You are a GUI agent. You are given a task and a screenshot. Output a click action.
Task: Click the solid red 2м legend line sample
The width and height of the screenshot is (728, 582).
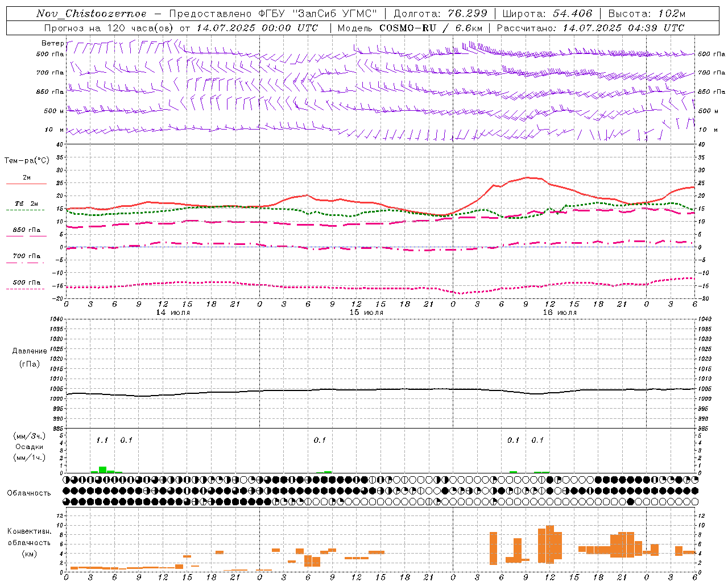pyautogui.click(x=26, y=184)
